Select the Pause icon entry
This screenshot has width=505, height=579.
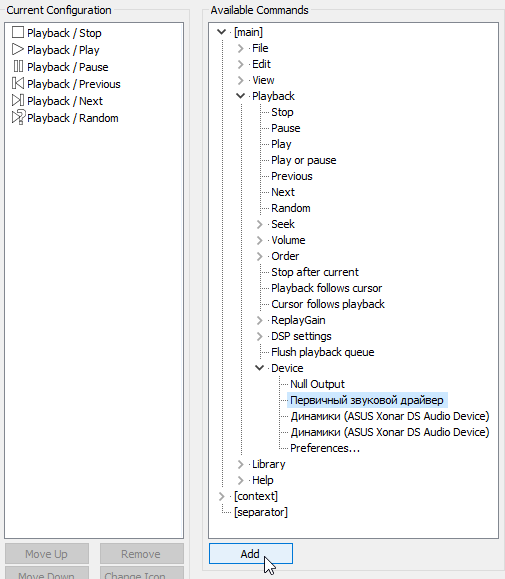click(18, 66)
